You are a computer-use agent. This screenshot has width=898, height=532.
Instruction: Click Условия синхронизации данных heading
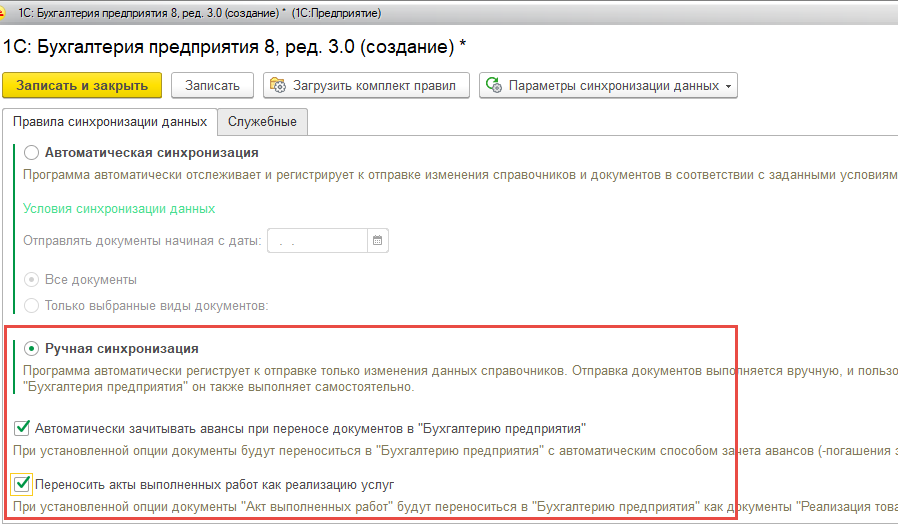pyautogui.click(x=119, y=209)
